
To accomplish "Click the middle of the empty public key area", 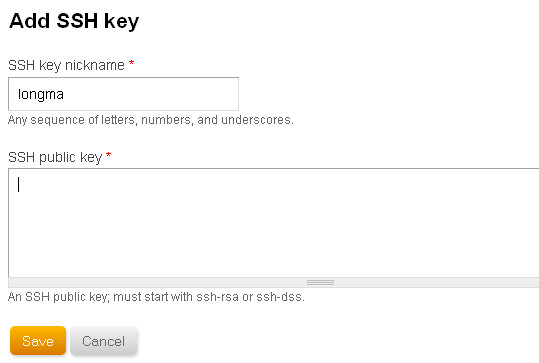I will (x=274, y=223).
